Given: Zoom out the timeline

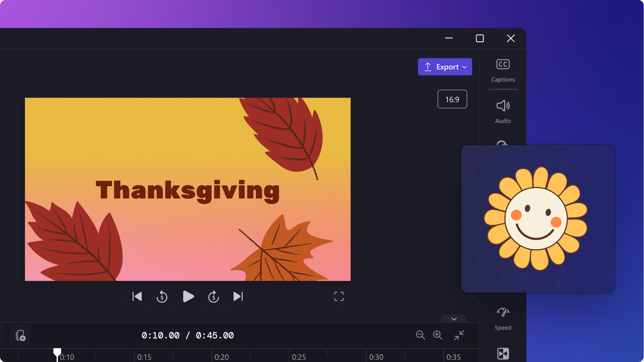Looking at the screenshot, I should (420, 335).
